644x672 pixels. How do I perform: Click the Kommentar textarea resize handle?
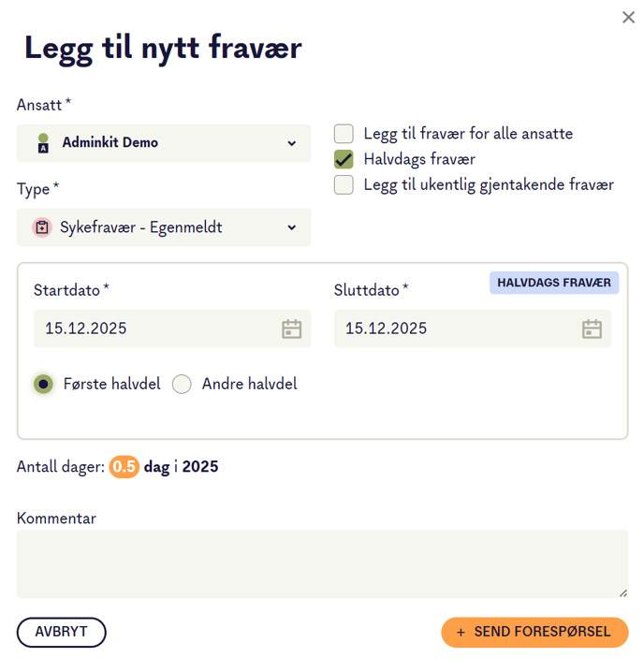point(623,592)
